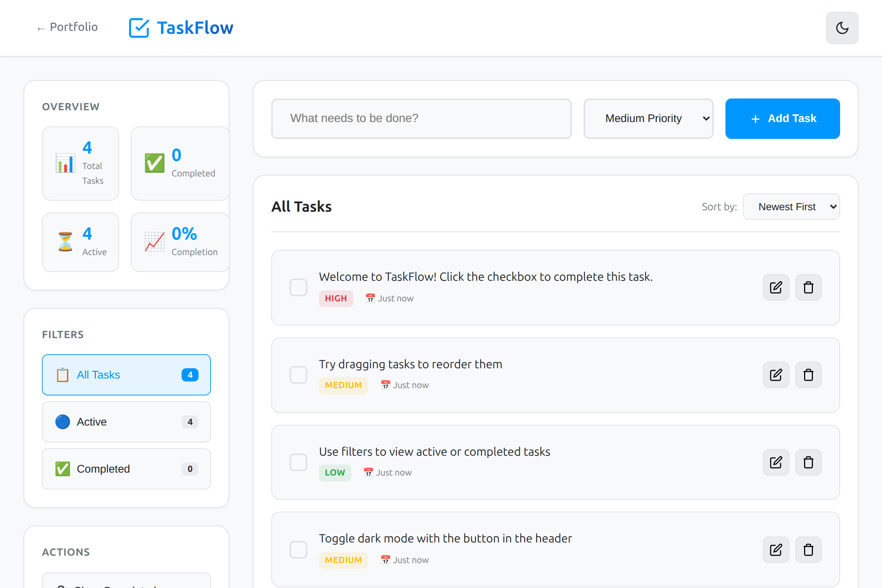Select the Completed filter
The height and width of the screenshot is (588, 882).
126,468
